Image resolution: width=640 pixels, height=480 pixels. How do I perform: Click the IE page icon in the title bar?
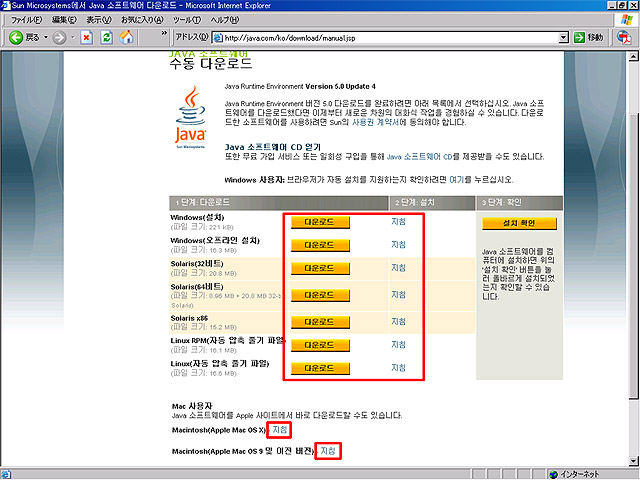click(x=5, y=5)
